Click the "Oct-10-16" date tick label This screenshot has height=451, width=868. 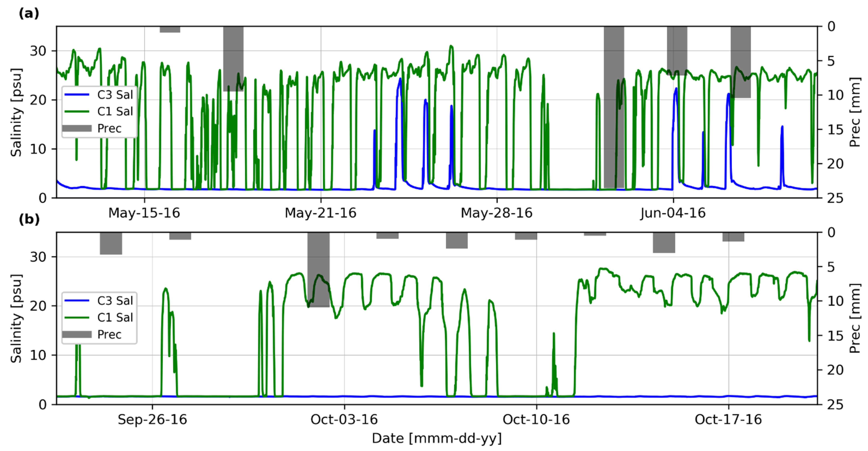click(536, 420)
